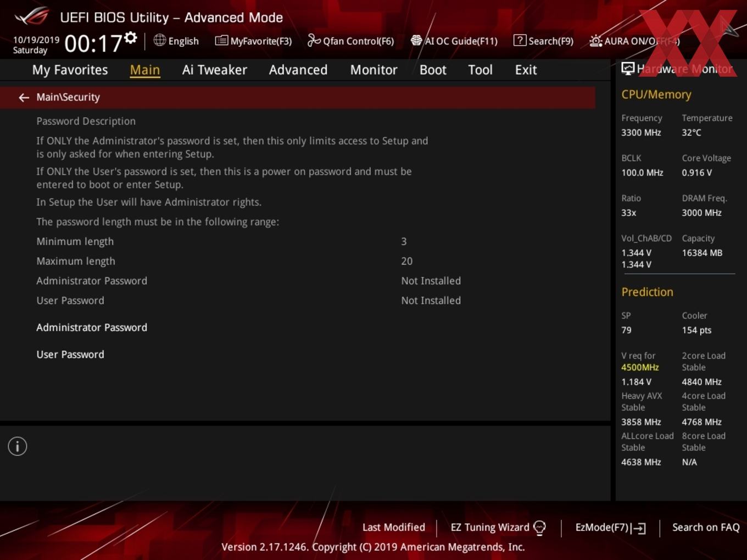Switch to EzMode(F7)
The width and height of the screenshot is (747, 560).
(x=602, y=527)
